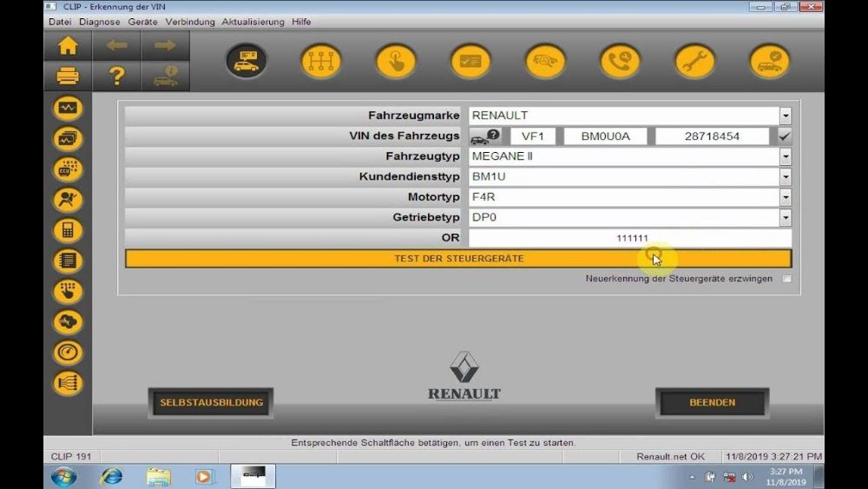The height and width of the screenshot is (489, 868).
Task: Click the F4R engine type field
Action: pos(624,197)
